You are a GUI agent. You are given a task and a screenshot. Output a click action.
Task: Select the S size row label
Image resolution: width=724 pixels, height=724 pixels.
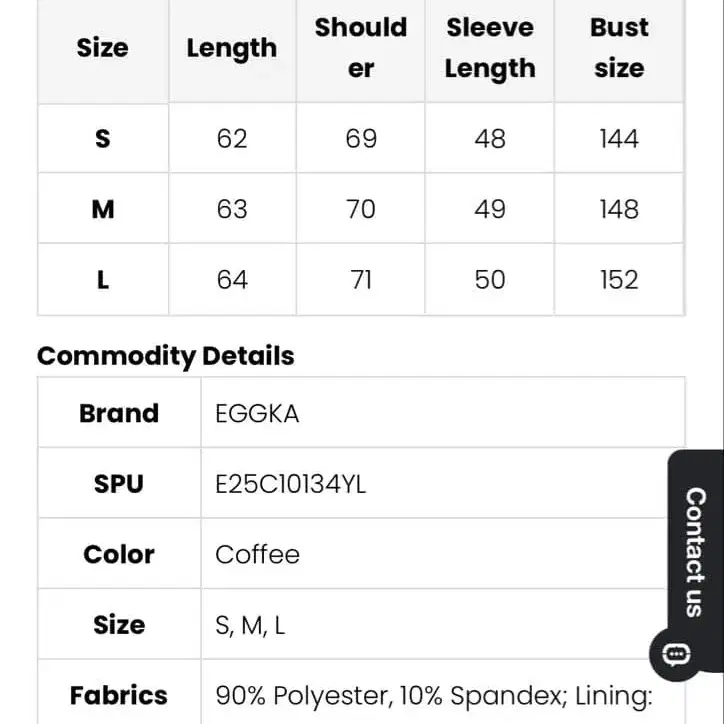tap(103, 138)
